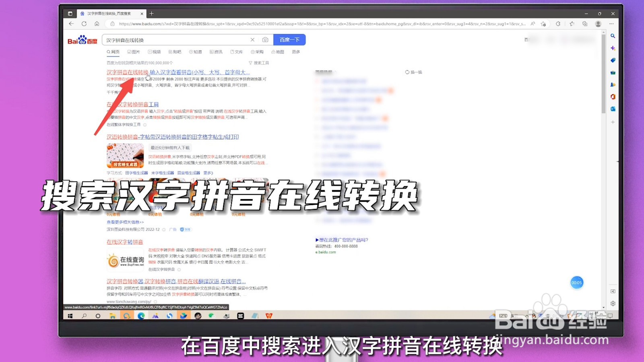Click the read aloud icon in address bar
The image size is (644, 362).
[x=533, y=24]
